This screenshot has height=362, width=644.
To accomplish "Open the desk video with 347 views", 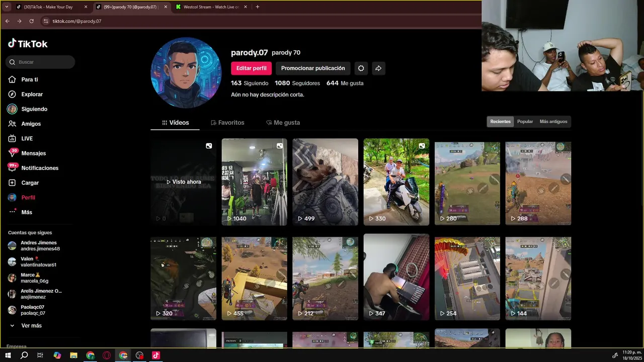I will [x=396, y=277].
